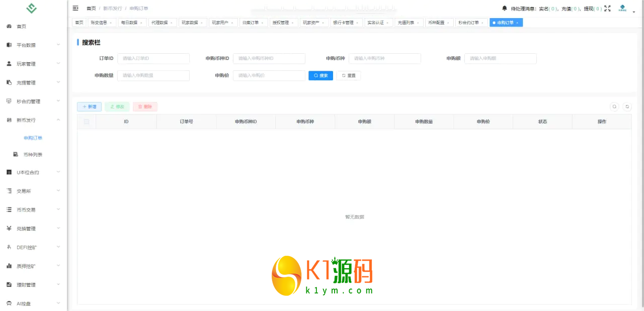Expand the 秒合约管理 menu chevron
Screen dimensions: 644x311
click(x=58, y=101)
